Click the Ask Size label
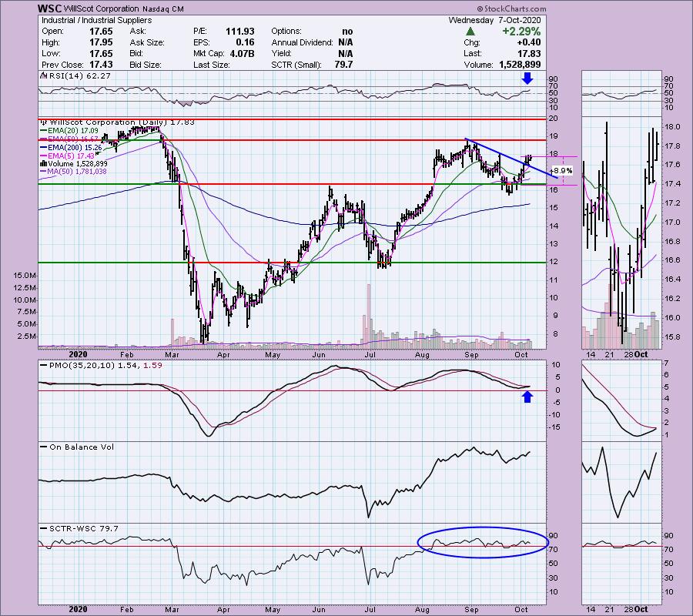 (x=147, y=42)
